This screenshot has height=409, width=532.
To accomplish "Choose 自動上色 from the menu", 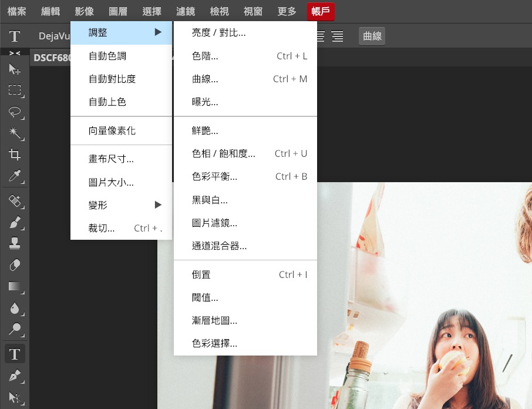I will (x=121, y=102).
